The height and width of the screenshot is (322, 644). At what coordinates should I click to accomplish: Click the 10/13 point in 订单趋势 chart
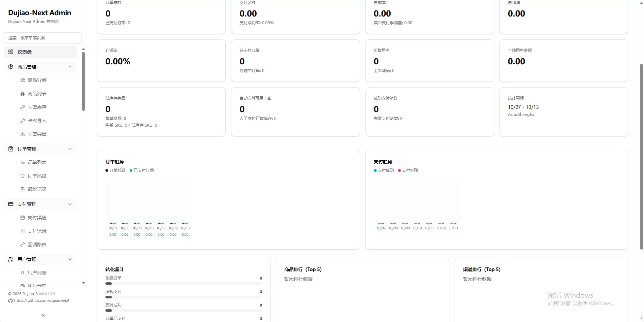pos(185,224)
